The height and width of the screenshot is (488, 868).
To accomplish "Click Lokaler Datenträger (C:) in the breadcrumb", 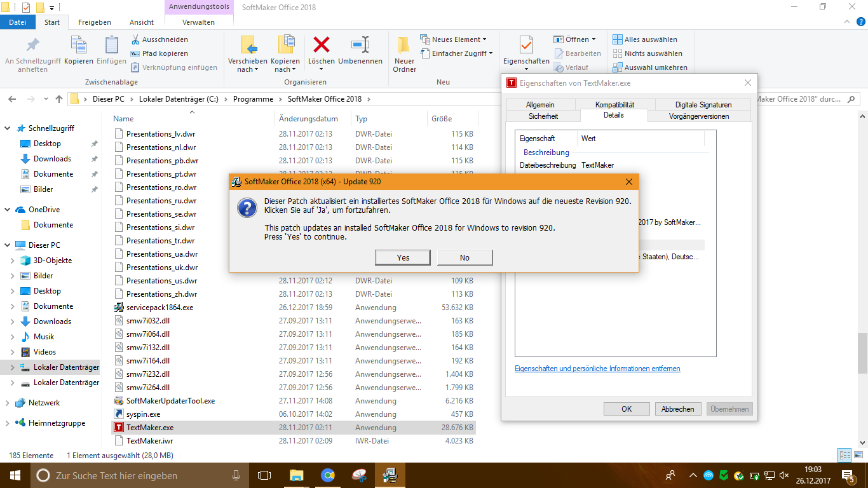I will point(178,99).
